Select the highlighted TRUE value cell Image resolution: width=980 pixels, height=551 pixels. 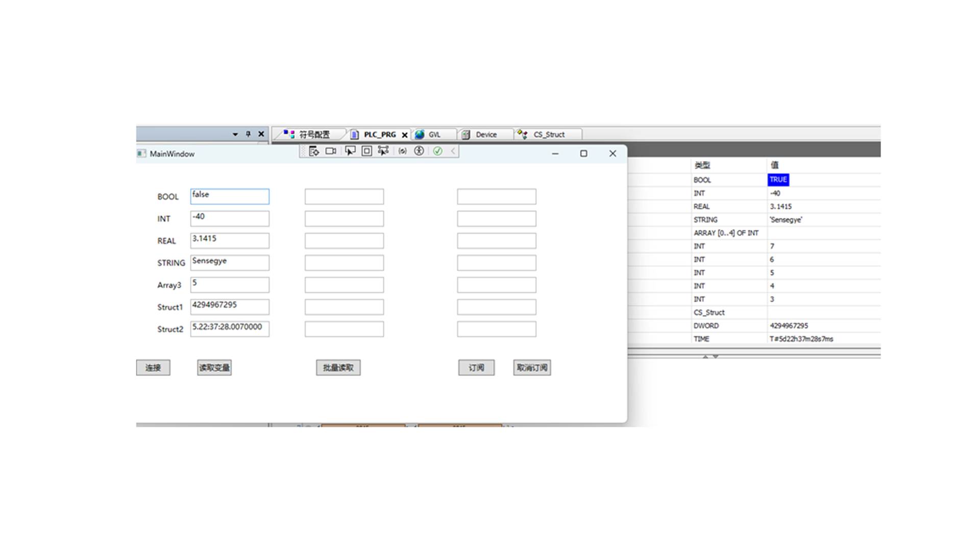778,180
